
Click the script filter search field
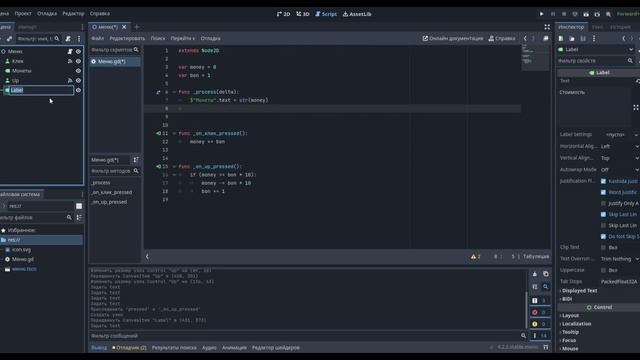[x=115, y=50]
